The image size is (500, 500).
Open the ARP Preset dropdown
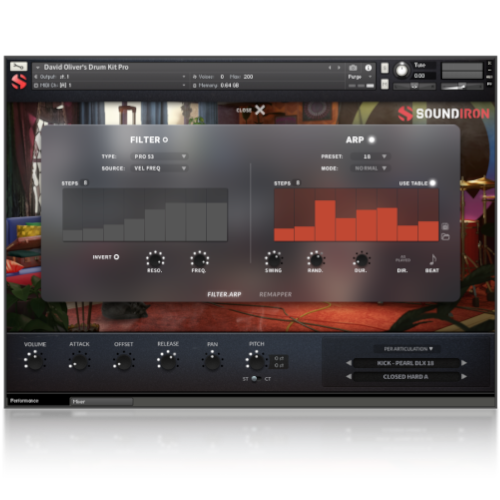pos(370,156)
